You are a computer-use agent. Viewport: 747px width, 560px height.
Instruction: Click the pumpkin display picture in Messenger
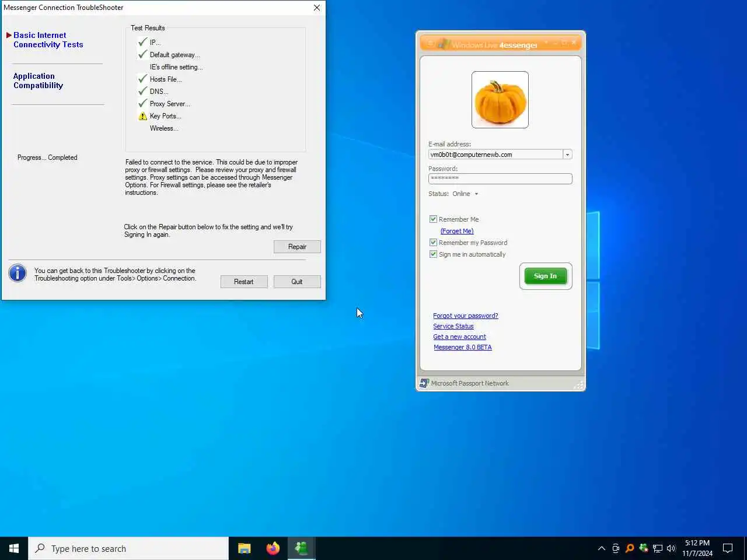(500, 100)
